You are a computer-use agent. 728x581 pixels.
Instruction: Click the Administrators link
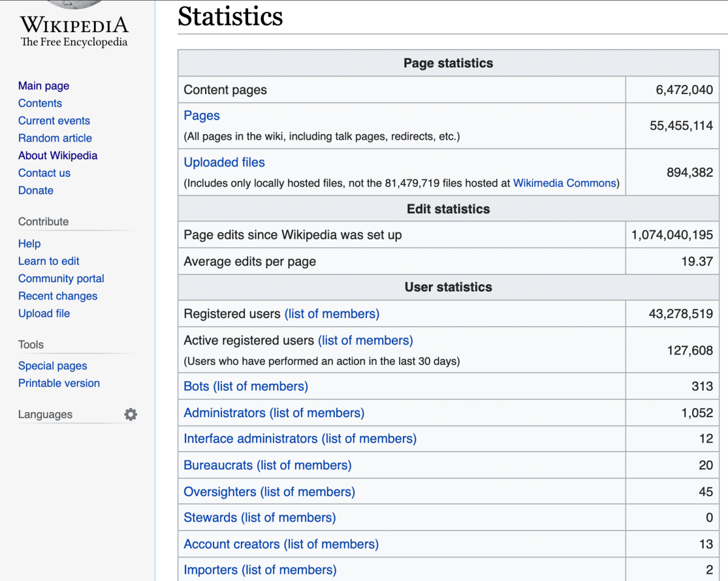click(x=225, y=413)
